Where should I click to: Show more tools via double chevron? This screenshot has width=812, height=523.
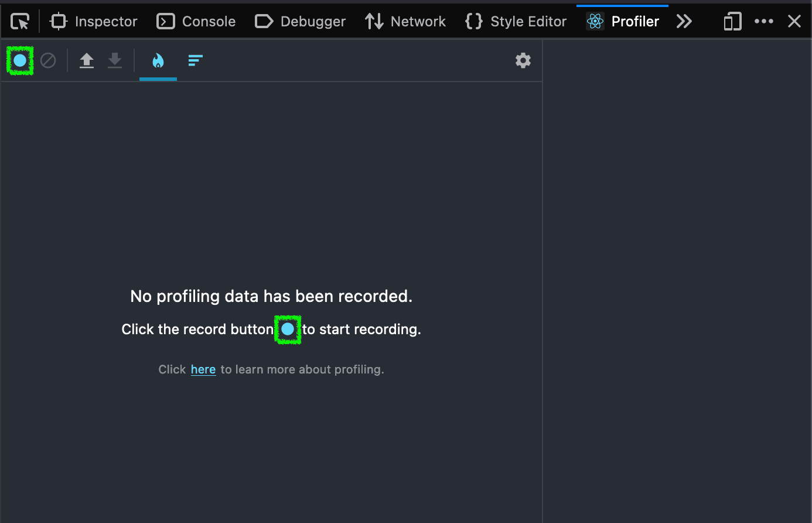(x=684, y=22)
